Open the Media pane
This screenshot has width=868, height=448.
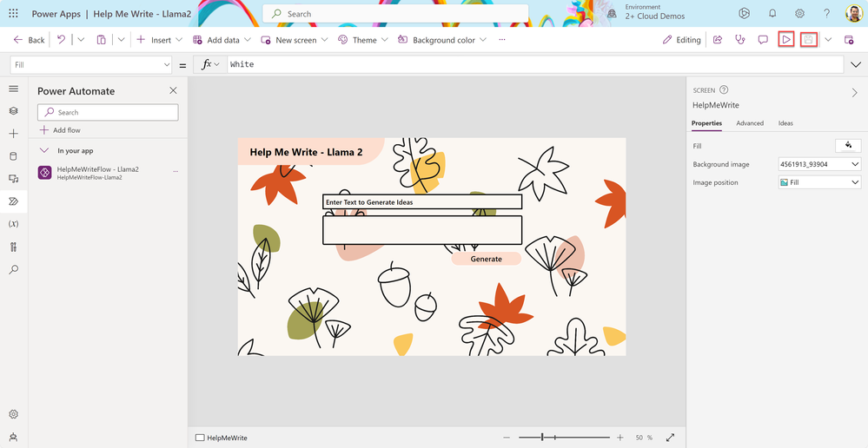(x=14, y=179)
